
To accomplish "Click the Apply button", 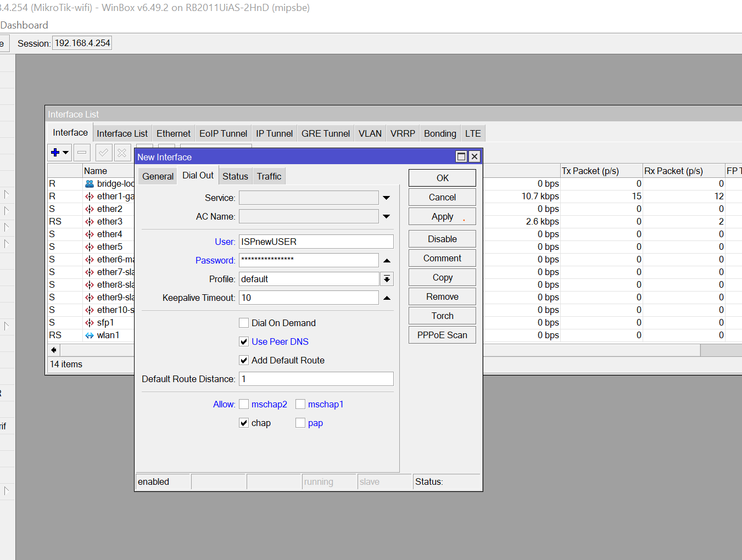I will (442, 216).
